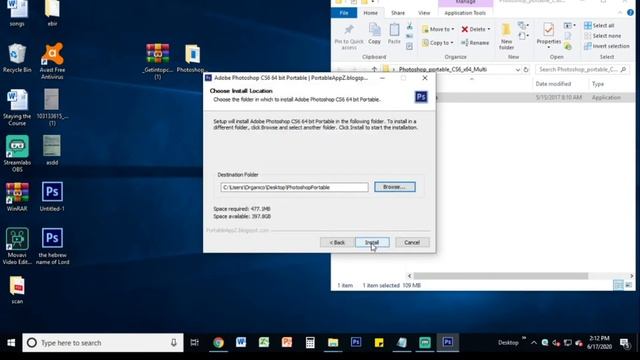Open Calculator from the taskbar

(x=310, y=342)
